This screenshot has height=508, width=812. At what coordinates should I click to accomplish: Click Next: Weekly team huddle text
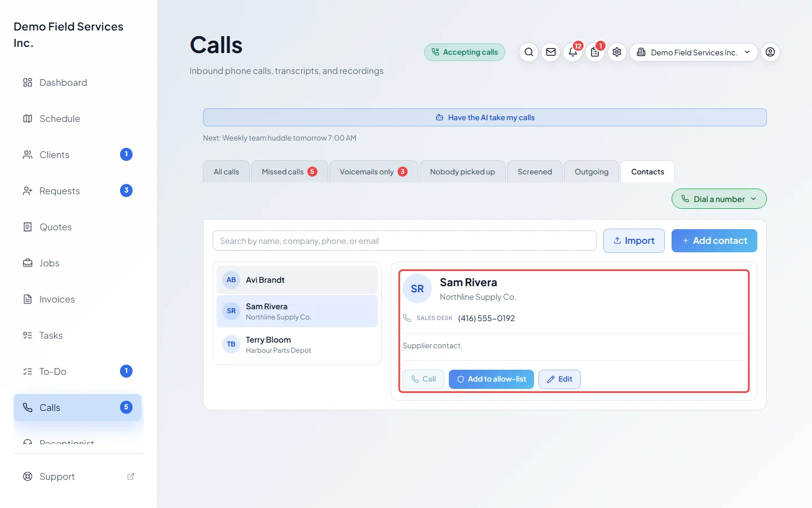coord(280,138)
